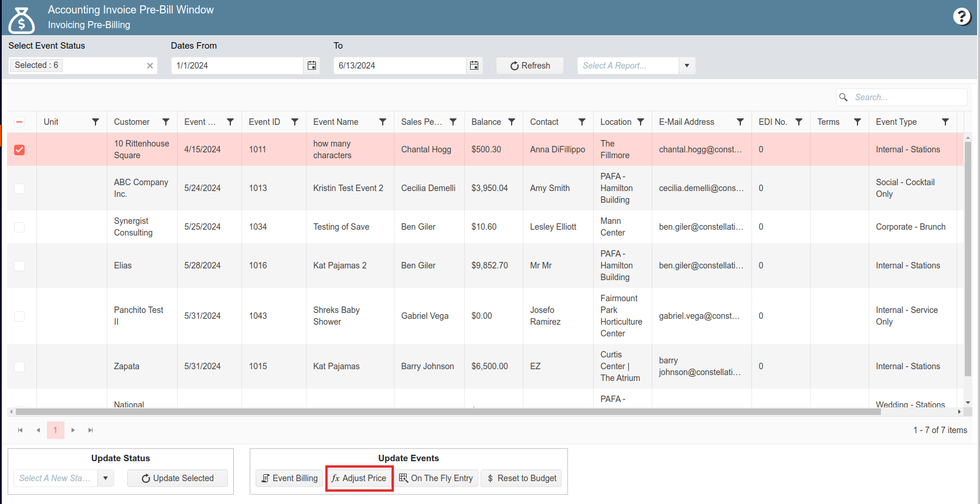Viewport: 980px width, 504px height.
Task: Open the Event Name column filter
Action: [x=383, y=122]
